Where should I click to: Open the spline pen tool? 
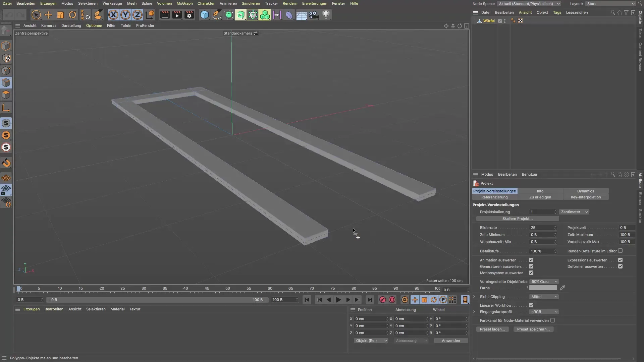(x=217, y=15)
